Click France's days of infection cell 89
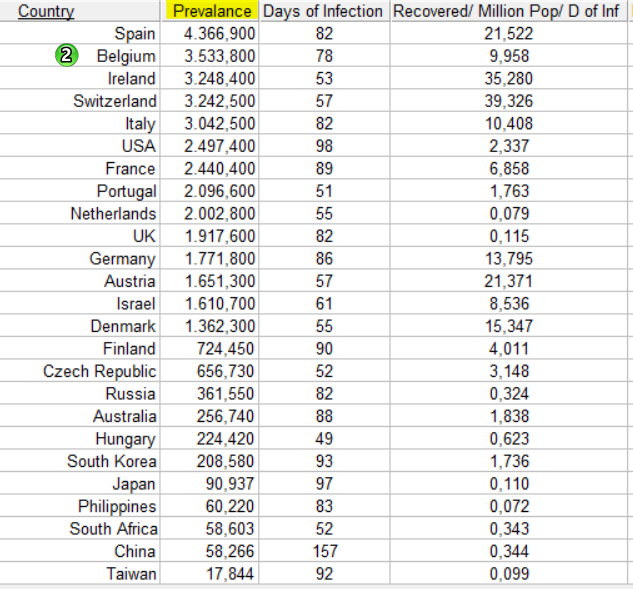The image size is (633, 589). pos(324,168)
